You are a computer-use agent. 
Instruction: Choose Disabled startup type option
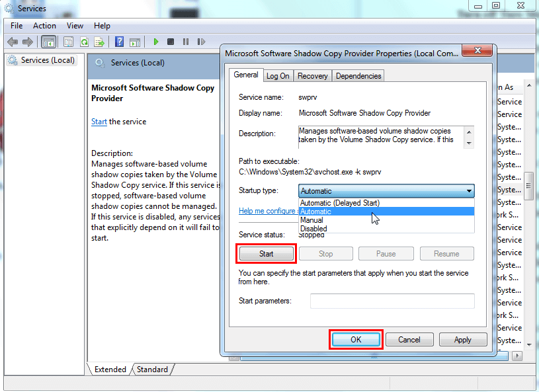pos(386,229)
